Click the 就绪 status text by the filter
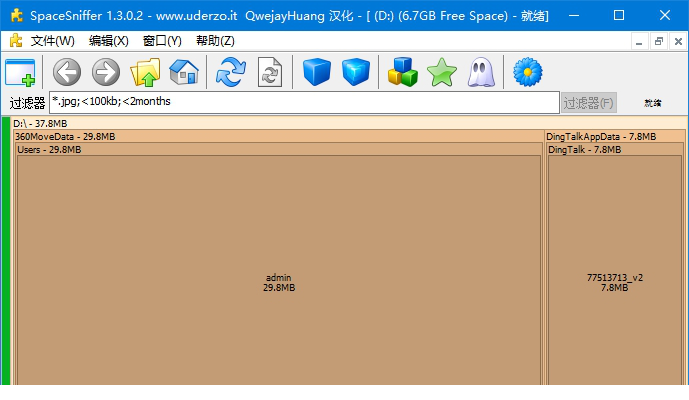This screenshot has height=400, width=689. pos(653,103)
